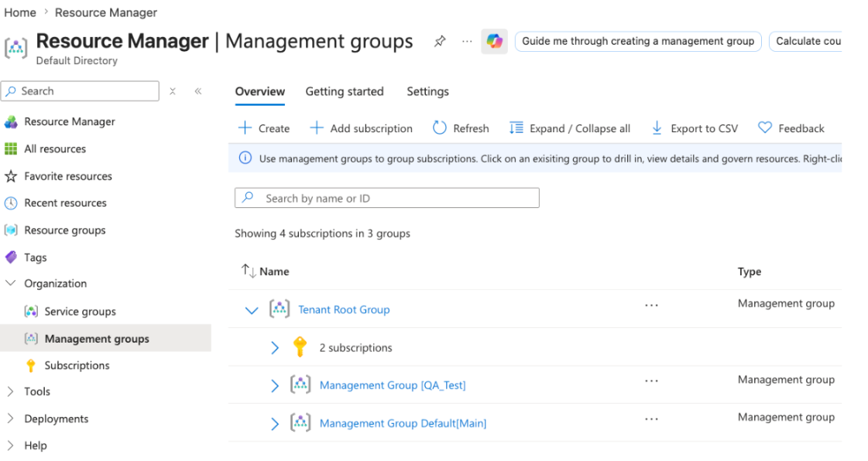Click the Favorite resources star icon
Viewport: 868px width, 461px height.
click(x=11, y=176)
